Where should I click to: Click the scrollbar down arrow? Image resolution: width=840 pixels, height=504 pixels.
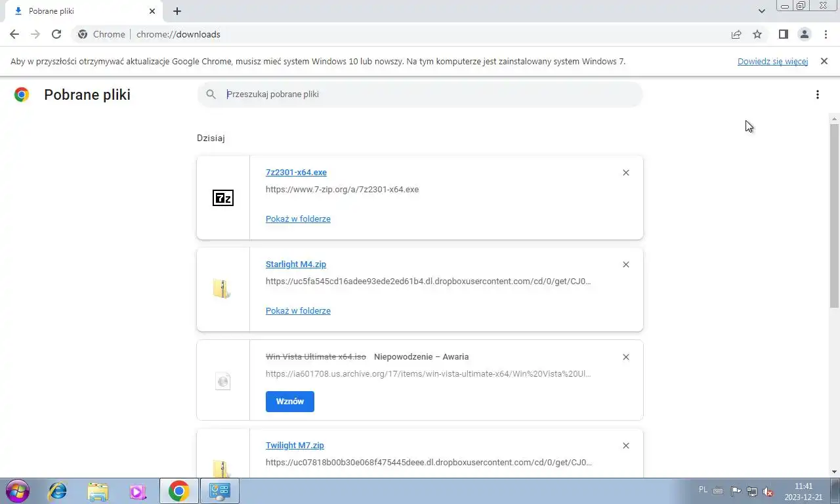pyautogui.click(x=834, y=471)
